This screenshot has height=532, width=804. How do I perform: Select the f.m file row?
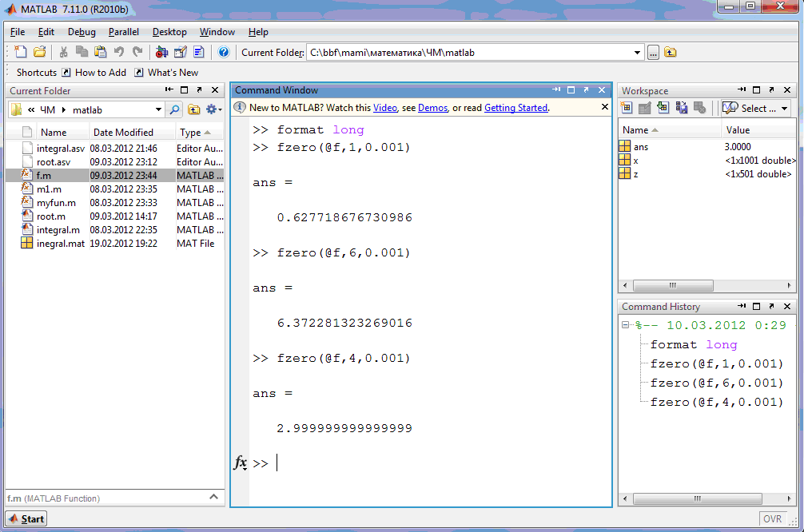[x=115, y=175]
